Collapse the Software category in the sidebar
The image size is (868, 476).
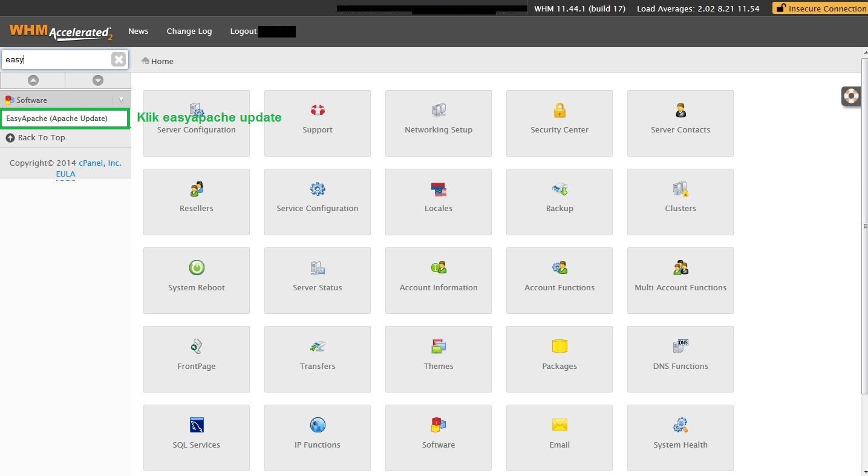tap(121, 99)
